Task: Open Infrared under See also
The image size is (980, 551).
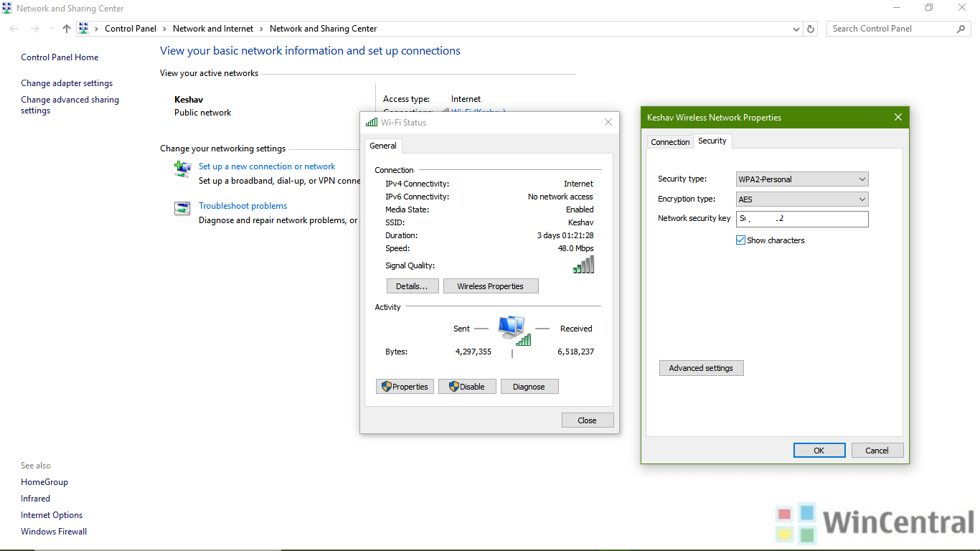Action: (35, 499)
